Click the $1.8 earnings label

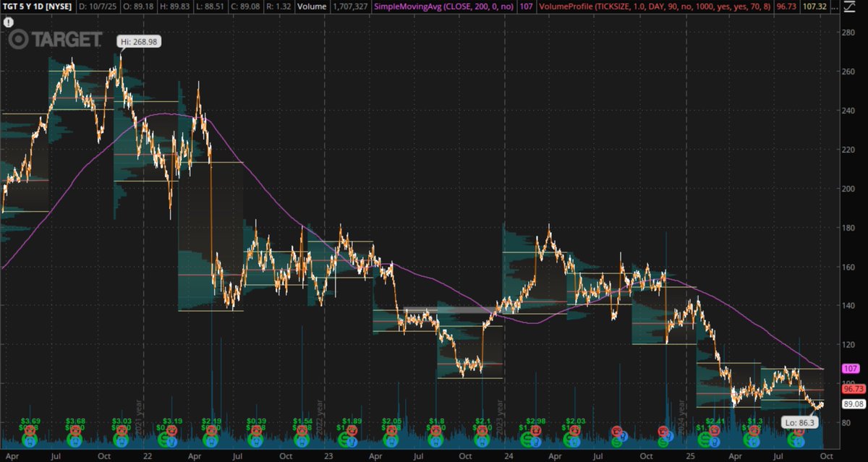tap(437, 421)
